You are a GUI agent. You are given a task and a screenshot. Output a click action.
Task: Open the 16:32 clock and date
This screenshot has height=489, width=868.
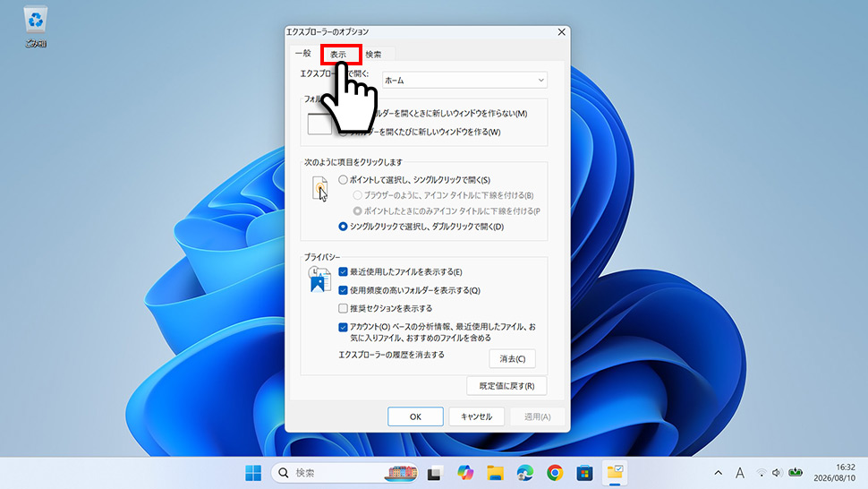pos(834,472)
